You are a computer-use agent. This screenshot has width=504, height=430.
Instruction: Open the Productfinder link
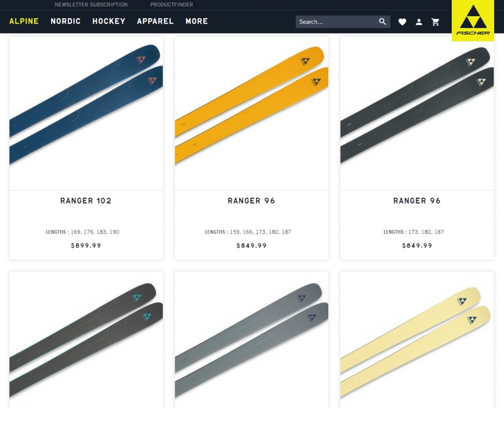(x=172, y=4)
